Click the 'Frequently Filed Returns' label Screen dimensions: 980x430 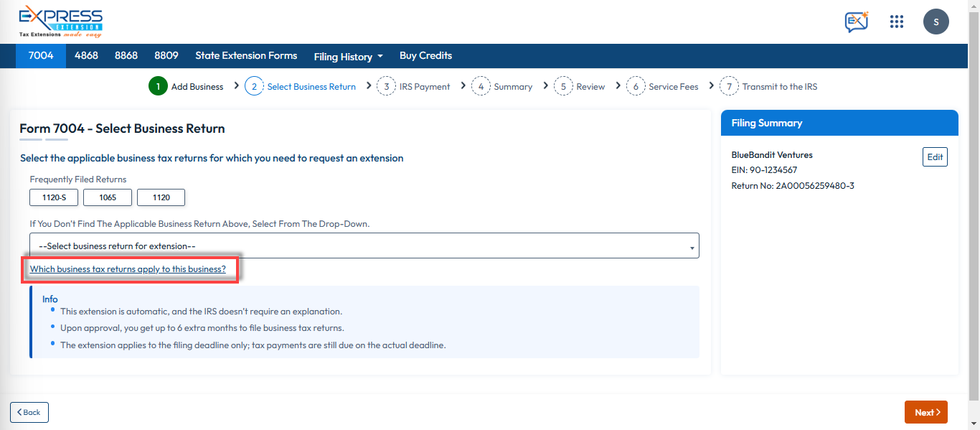click(x=78, y=179)
